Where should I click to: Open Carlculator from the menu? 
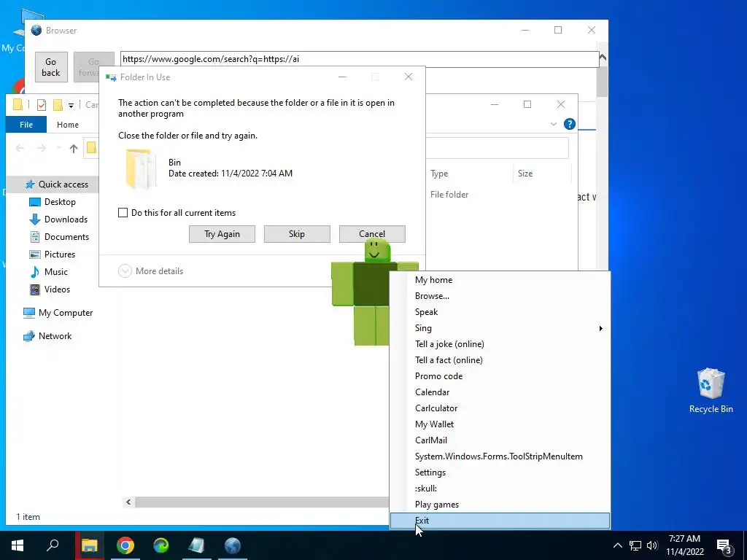pyautogui.click(x=500, y=408)
